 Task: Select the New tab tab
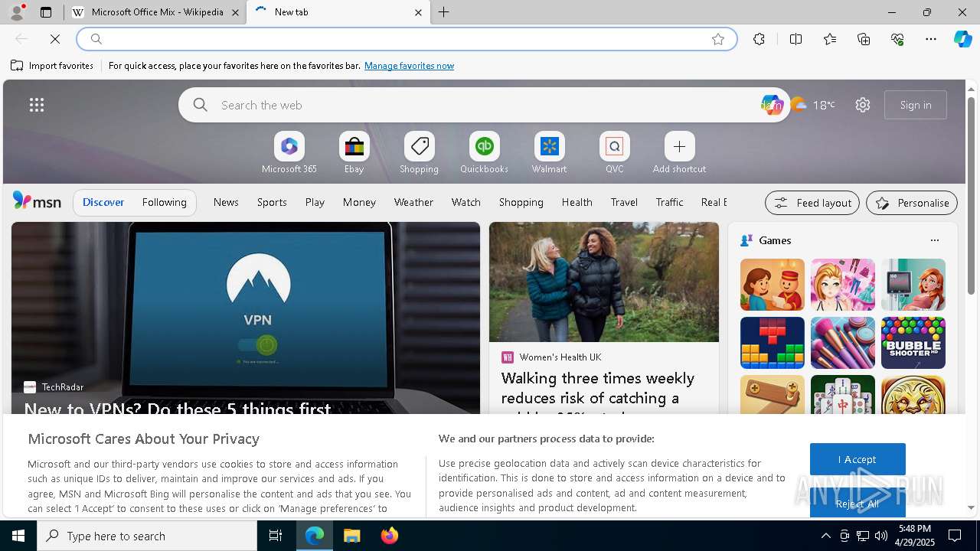[337, 12]
